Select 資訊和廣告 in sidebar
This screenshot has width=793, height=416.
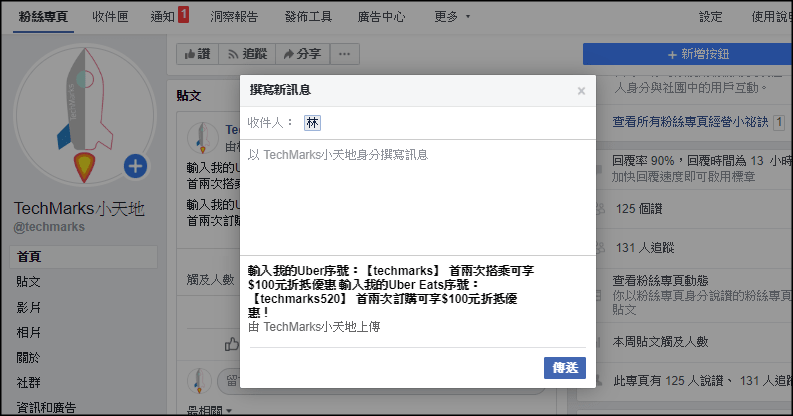[46, 407]
